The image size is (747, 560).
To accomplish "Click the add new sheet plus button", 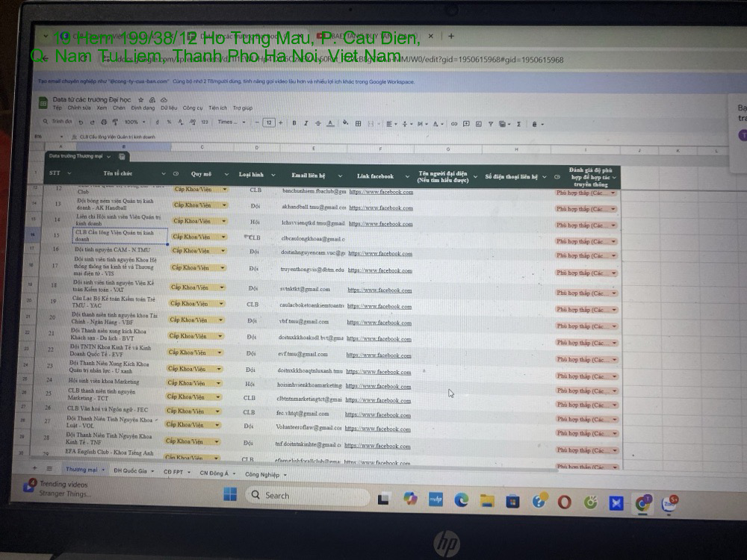I will tap(34, 468).
